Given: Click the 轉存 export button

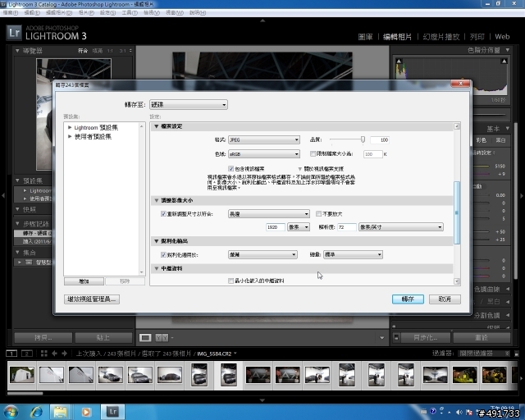Looking at the screenshot, I should (x=408, y=299).
